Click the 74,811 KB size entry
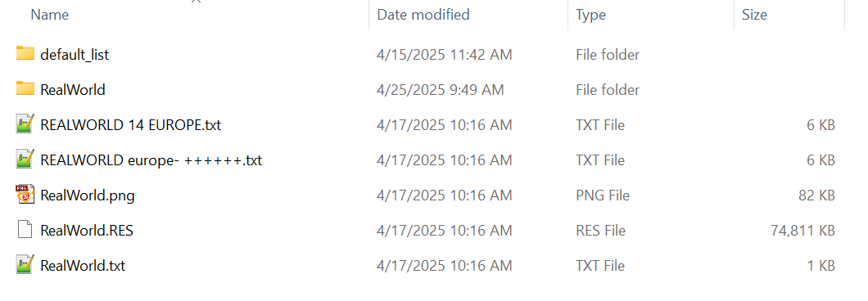This screenshot has width=868, height=301. tap(802, 230)
